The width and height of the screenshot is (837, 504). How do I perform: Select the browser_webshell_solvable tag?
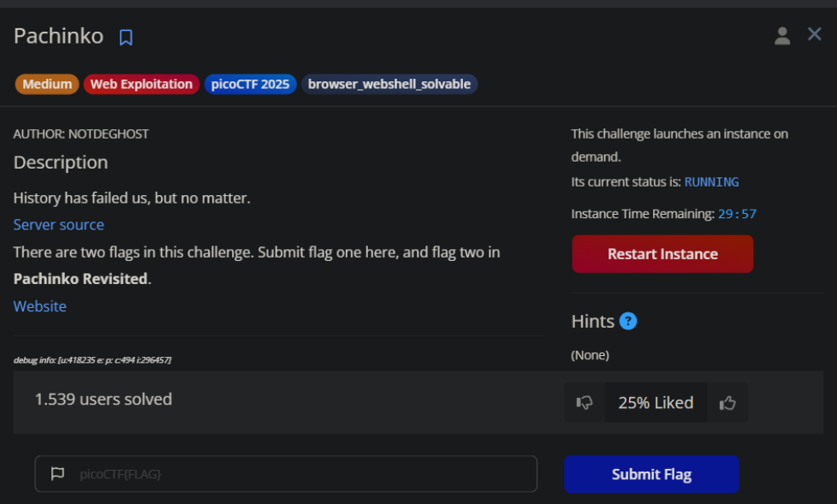(x=389, y=84)
